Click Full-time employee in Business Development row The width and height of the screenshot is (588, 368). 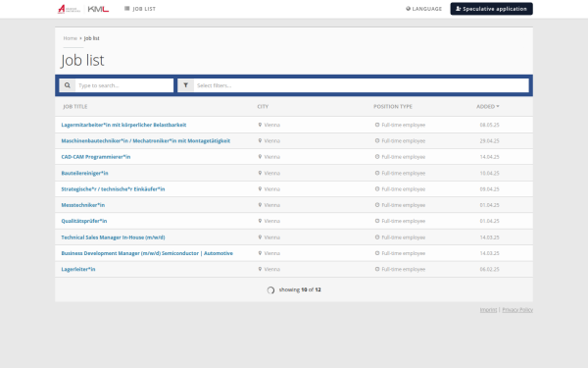(x=403, y=253)
